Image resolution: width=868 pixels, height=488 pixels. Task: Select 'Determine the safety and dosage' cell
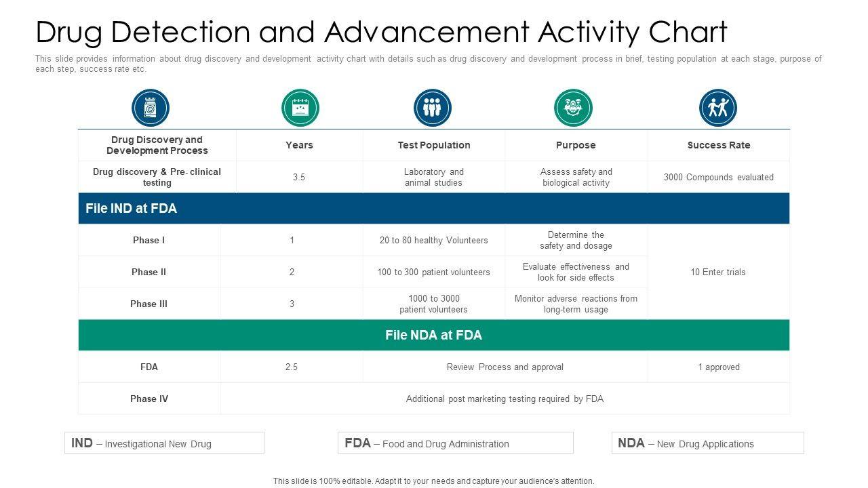point(576,240)
